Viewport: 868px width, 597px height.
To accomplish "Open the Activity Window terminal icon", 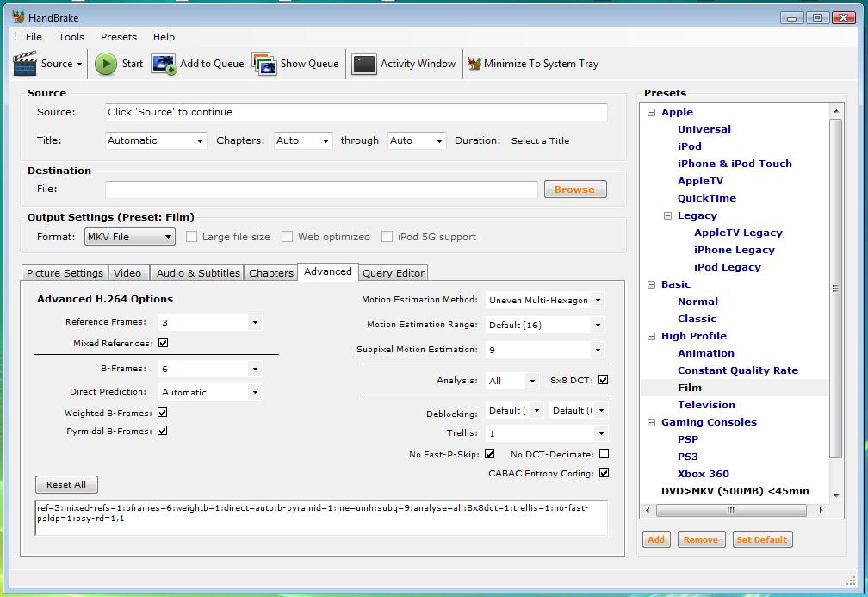I will [363, 64].
